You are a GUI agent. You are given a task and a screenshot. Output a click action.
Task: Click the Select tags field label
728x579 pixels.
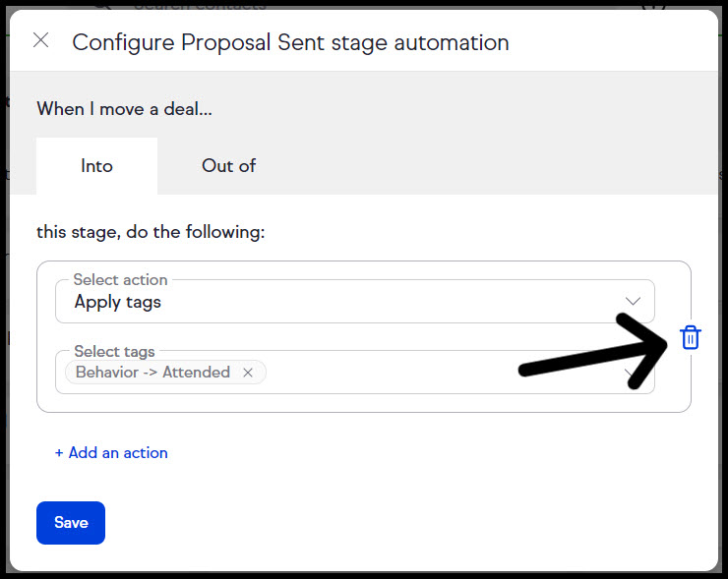(x=114, y=351)
